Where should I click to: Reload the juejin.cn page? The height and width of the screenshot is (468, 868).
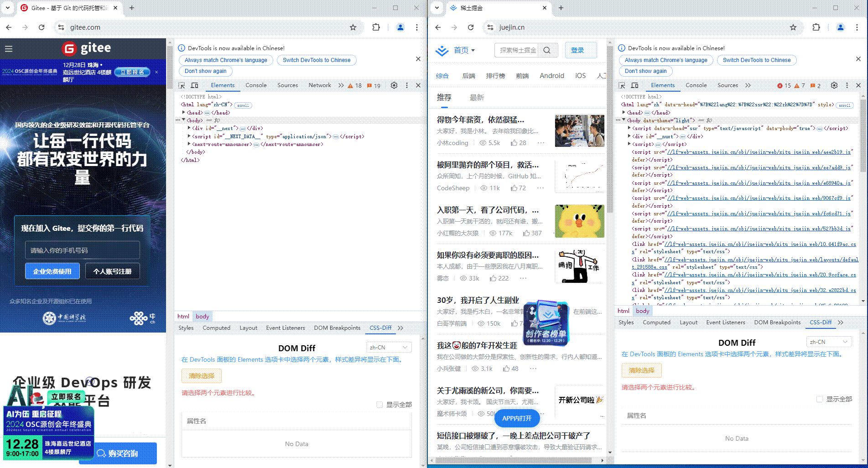coord(471,27)
